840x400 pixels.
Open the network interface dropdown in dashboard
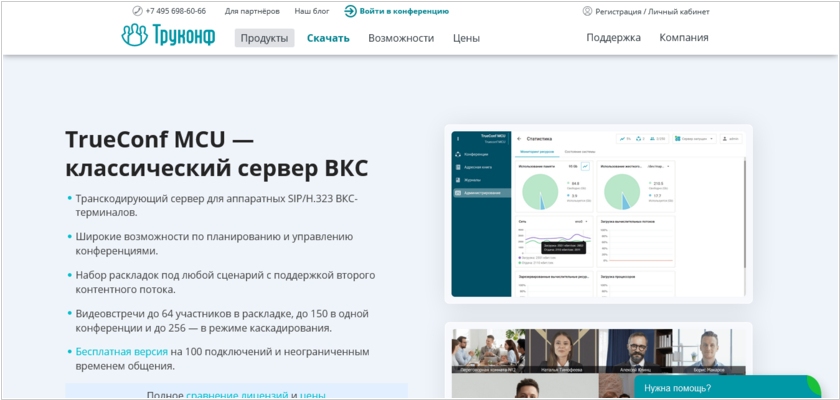[581, 221]
